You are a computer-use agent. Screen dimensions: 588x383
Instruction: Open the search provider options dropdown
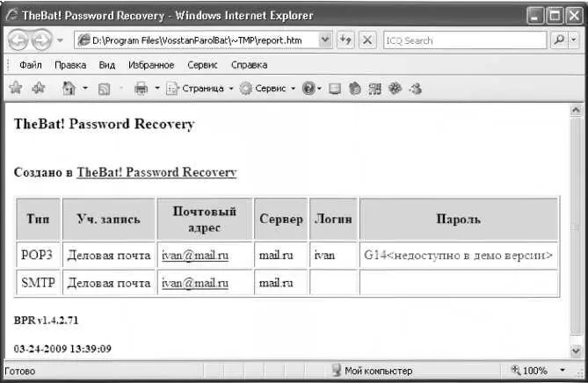(x=574, y=40)
